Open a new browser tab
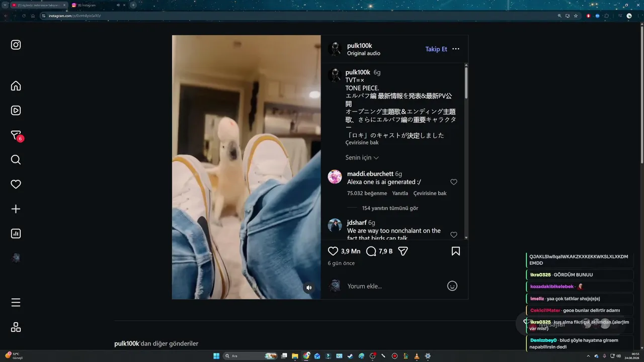Viewport: 644px width, 362px height. (133, 5)
